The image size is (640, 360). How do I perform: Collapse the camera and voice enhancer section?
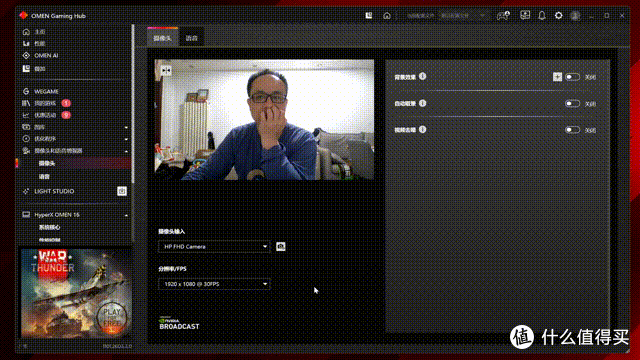[x=126, y=151]
